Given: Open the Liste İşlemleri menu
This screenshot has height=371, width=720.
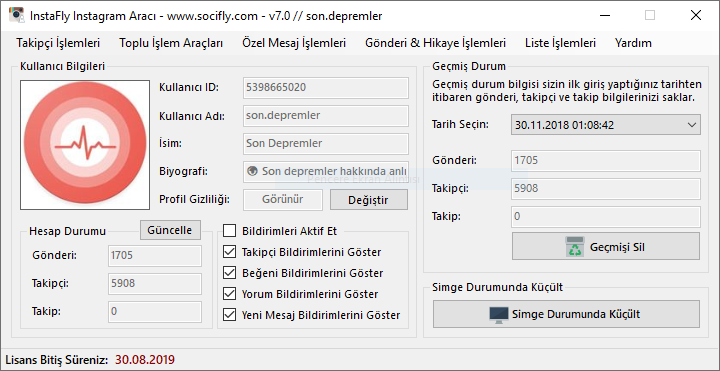Looking at the screenshot, I should (x=560, y=43).
